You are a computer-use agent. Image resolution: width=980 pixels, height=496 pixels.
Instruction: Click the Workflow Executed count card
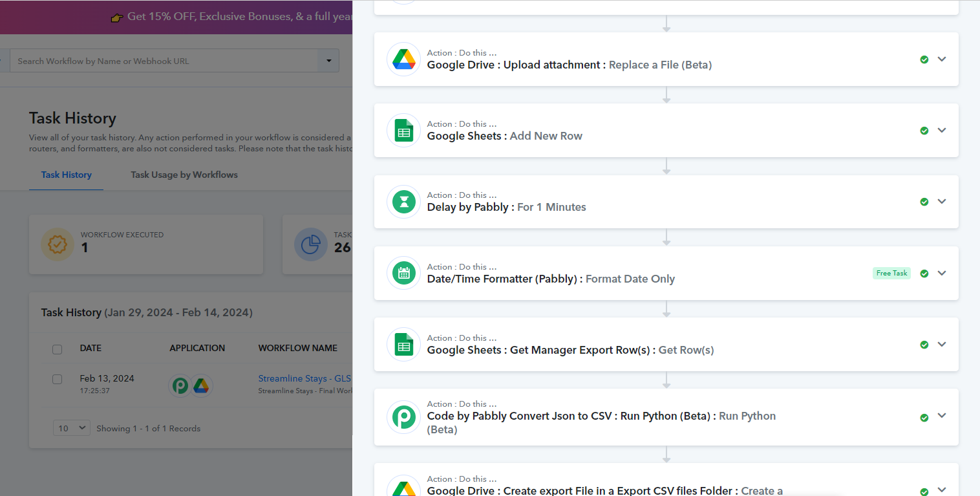click(146, 244)
